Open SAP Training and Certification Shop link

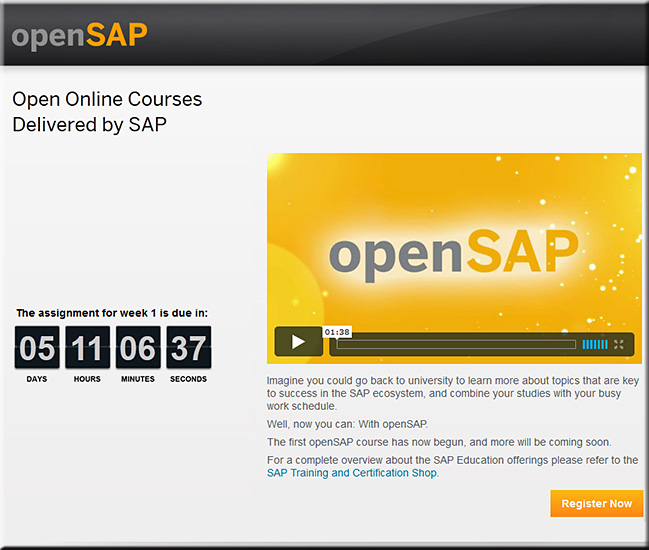point(352,473)
